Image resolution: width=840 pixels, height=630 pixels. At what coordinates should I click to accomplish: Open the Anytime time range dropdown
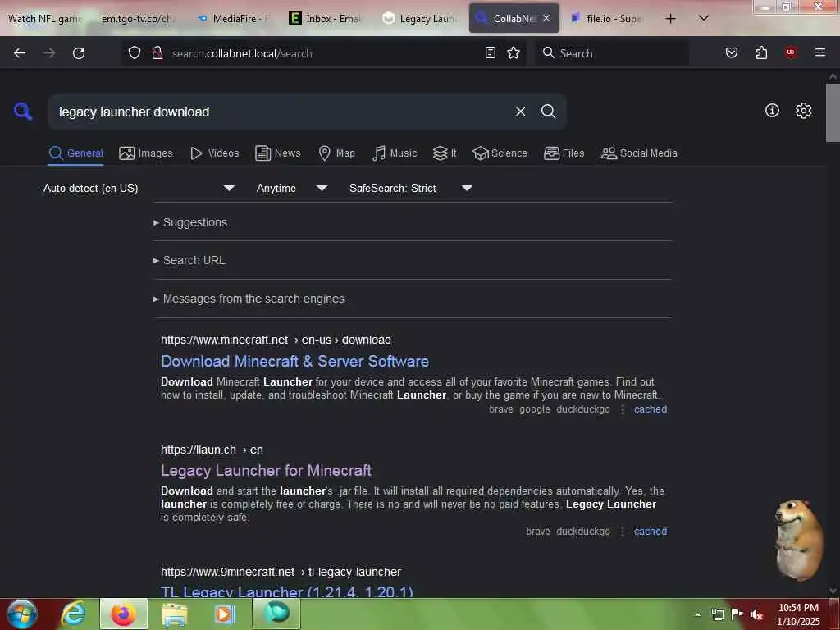coord(291,188)
